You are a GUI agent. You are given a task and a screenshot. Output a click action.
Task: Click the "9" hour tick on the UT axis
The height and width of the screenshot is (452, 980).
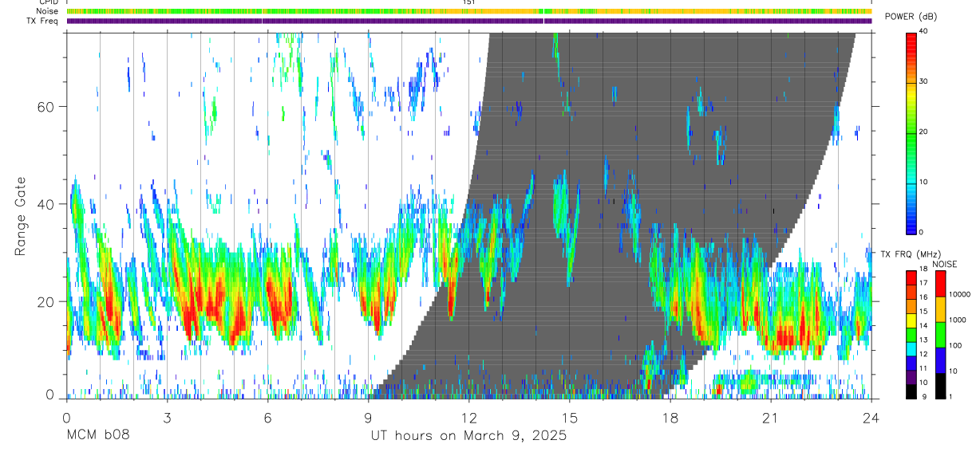[x=368, y=417]
